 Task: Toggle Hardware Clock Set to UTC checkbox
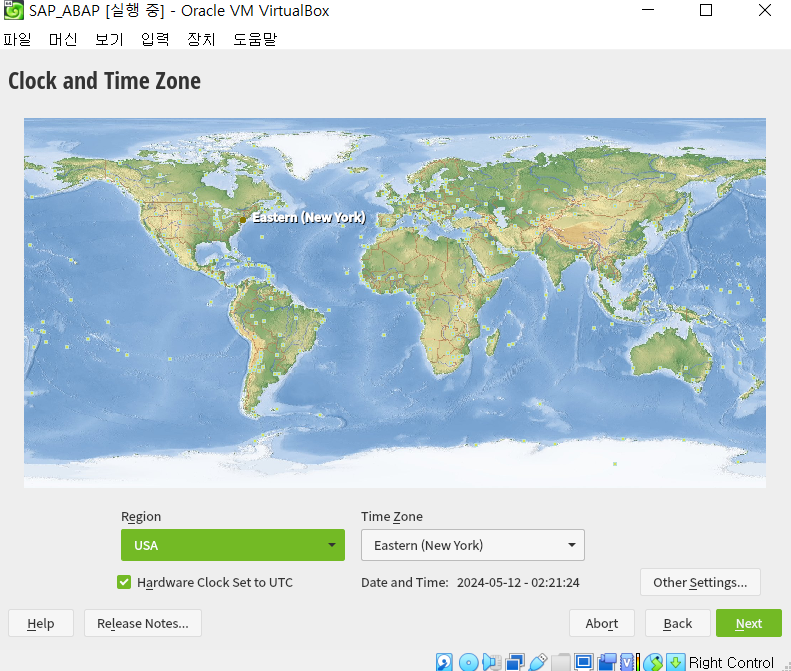point(124,582)
